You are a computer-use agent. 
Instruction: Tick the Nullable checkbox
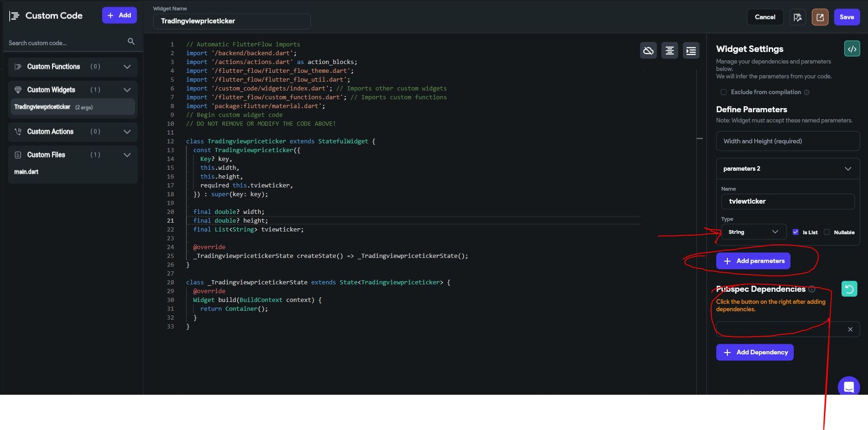(827, 232)
